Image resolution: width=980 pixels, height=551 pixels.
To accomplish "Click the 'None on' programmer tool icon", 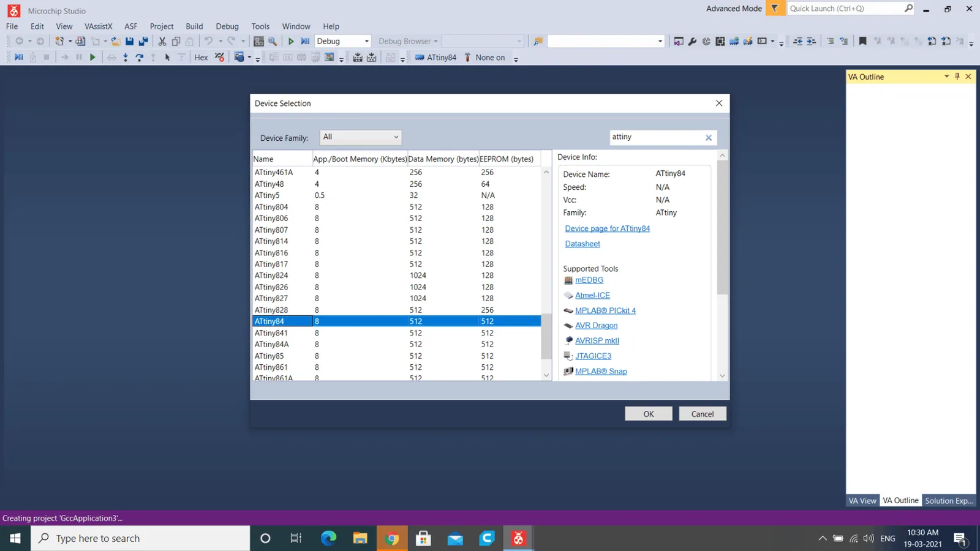I will pos(467,58).
